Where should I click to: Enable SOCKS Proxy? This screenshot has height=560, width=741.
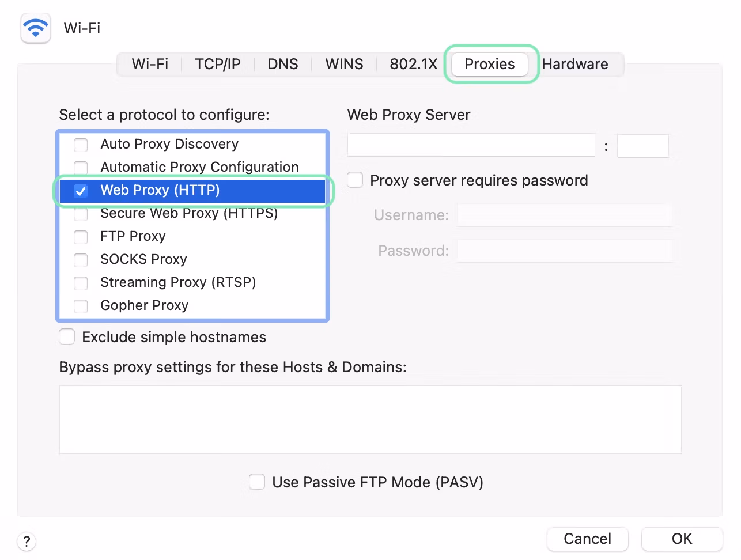(x=81, y=260)
